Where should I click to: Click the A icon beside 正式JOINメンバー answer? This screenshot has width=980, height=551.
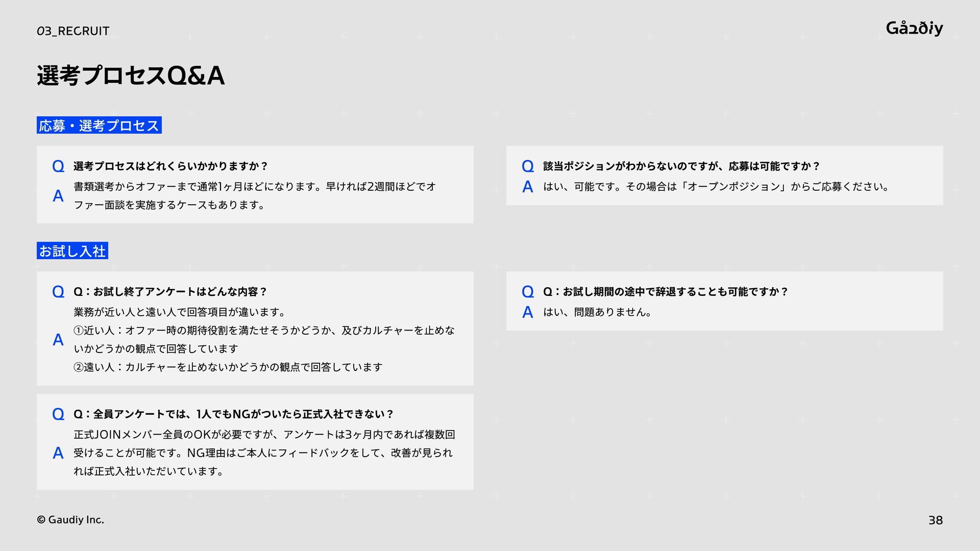tap(58, 453)
